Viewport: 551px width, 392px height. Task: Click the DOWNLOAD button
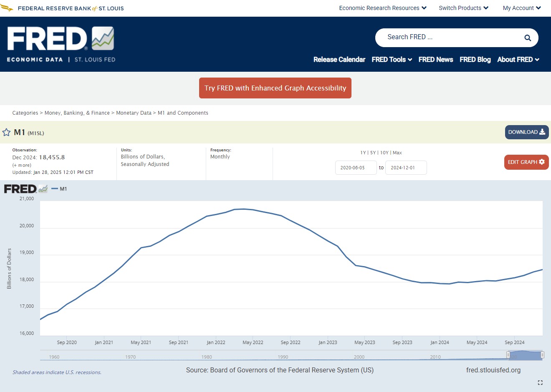pyautogui.click(x=527, y=132)
